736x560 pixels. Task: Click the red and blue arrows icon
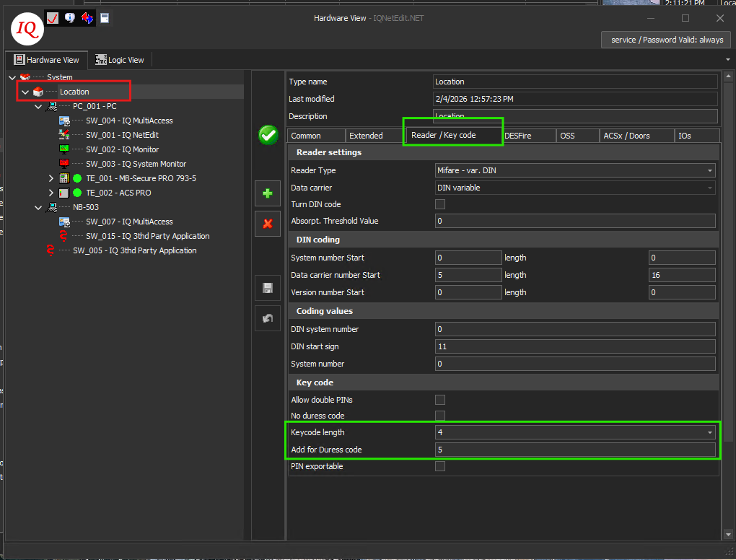(87, 18)
